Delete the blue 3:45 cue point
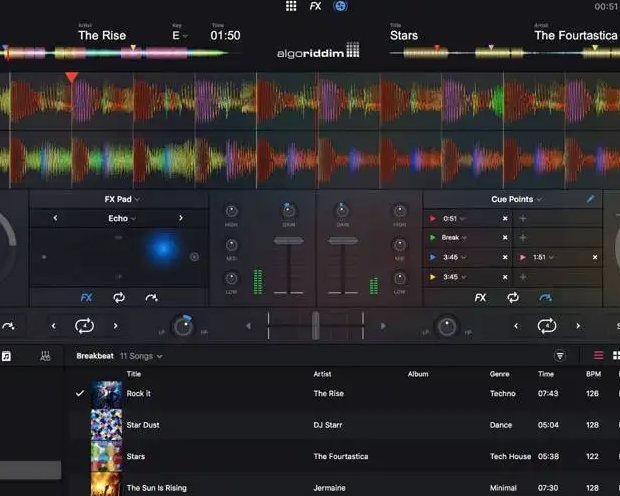Viewport: 620px width, 496px height. click(x=505, y=257)
